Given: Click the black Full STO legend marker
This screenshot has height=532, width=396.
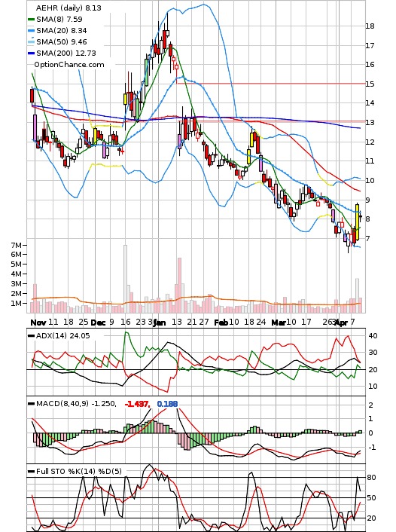Looking at the screenshot, I should point(31,471).
